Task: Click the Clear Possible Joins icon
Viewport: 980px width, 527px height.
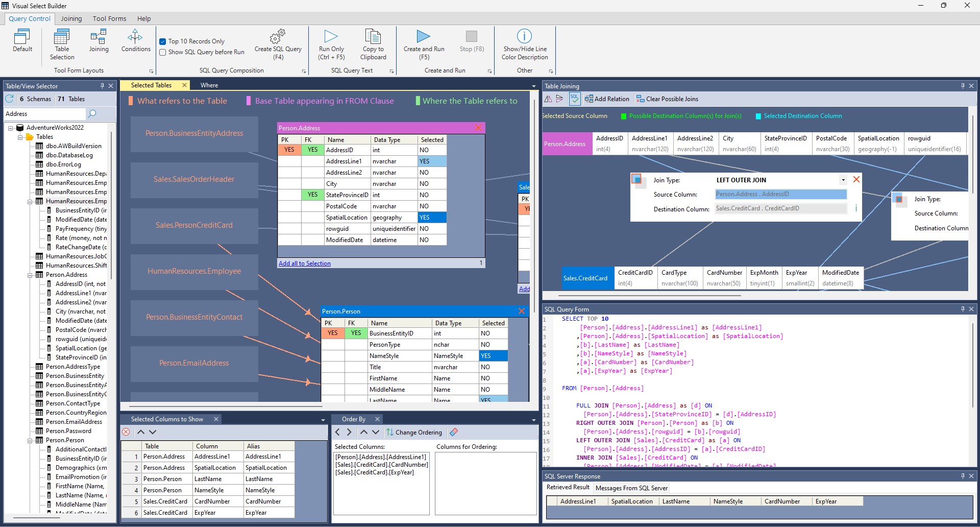Action: click(640, 99)
